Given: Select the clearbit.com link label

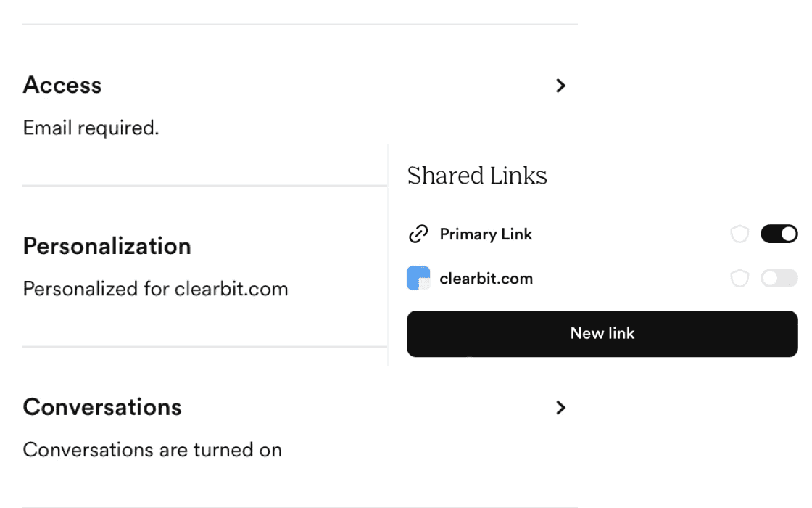Looking at the screenshot, I should click(486, 279).
